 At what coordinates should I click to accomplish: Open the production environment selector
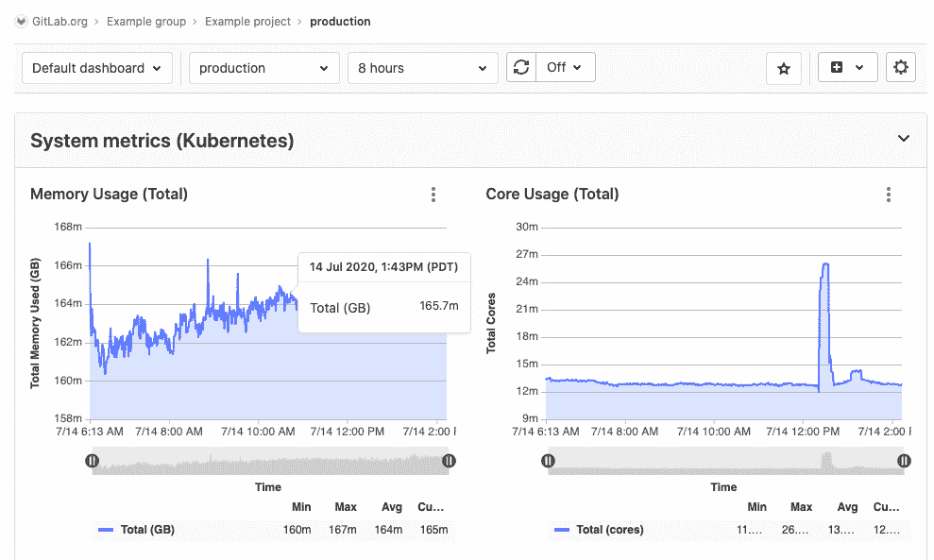pyautogui.click(x=263, y=68)
